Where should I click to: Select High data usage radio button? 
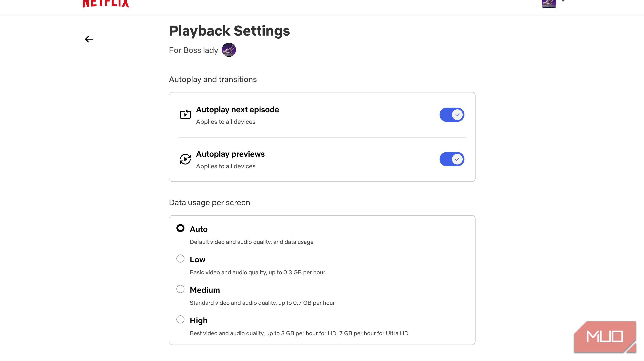coord(180,319)
